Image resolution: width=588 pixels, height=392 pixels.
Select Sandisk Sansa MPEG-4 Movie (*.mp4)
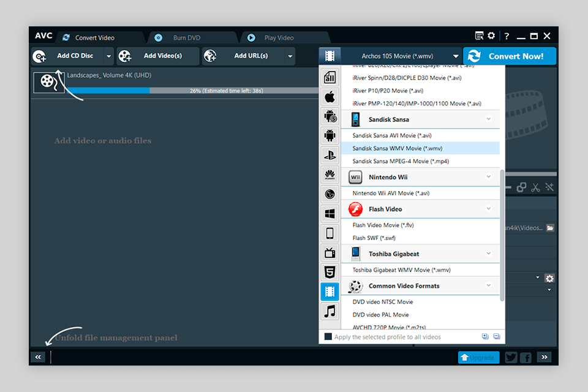(420, 161)
